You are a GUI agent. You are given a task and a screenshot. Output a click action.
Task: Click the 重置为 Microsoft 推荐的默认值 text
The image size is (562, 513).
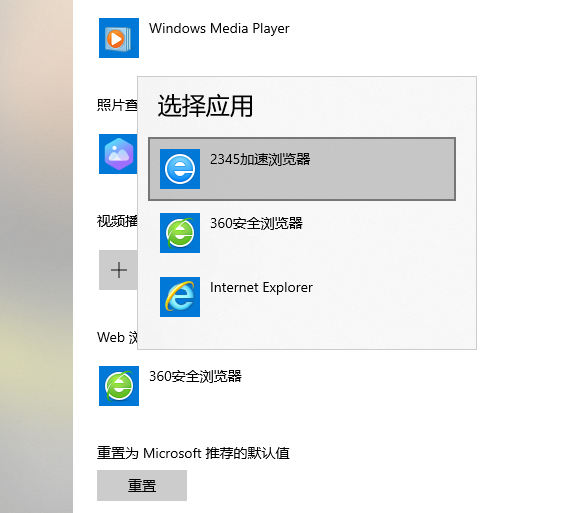193,453
